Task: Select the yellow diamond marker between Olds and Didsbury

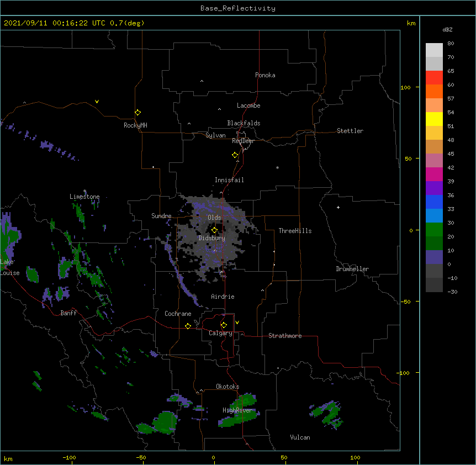Action: tap(215, 230)
